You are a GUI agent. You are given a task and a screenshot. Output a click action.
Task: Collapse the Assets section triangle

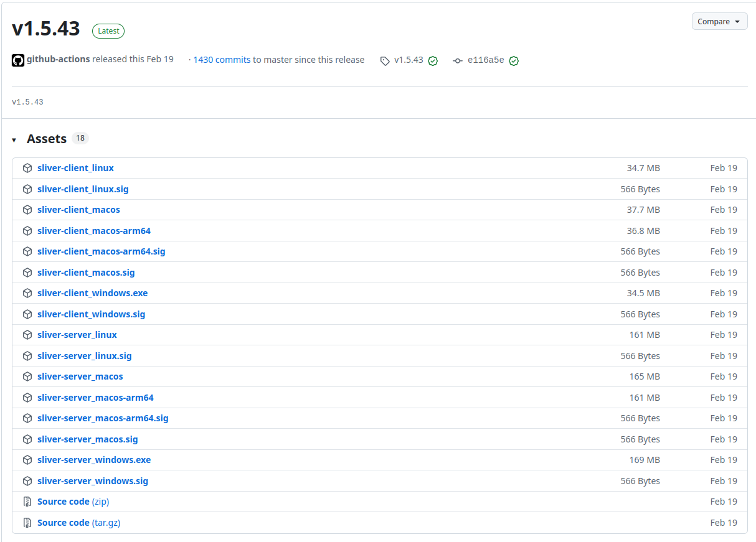coord(14,140)
